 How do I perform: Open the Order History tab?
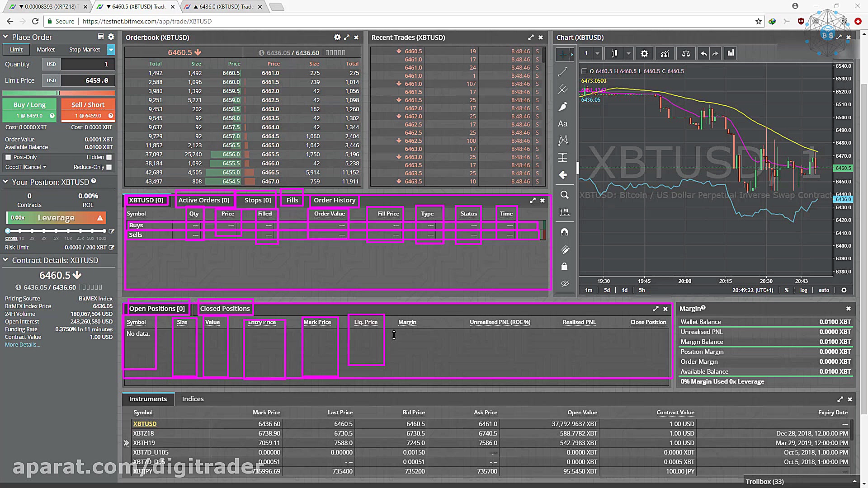tap(335, 200)
